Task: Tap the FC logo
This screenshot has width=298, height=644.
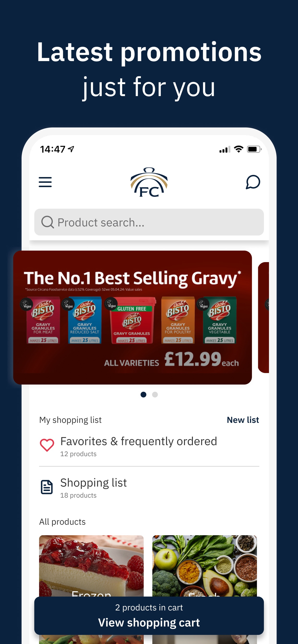Action: pyautogui.click(x=149, y=182)
